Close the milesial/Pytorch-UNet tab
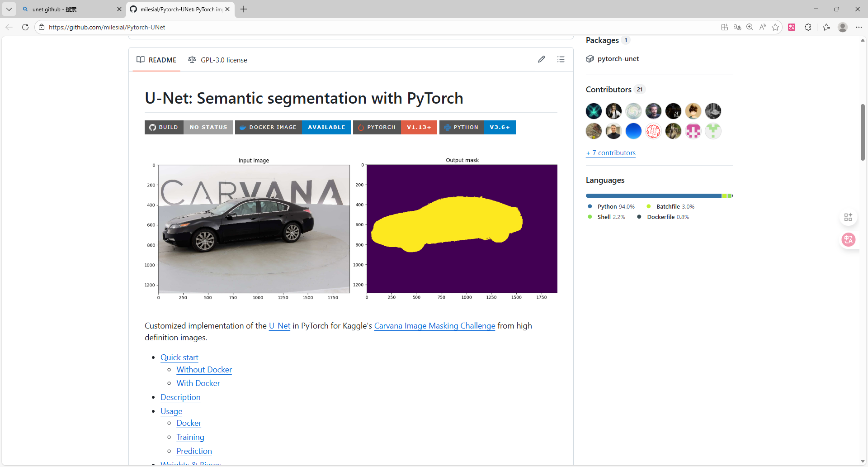Image resolution: width=868 pixels, height=467 pixels. pos(227,9)
